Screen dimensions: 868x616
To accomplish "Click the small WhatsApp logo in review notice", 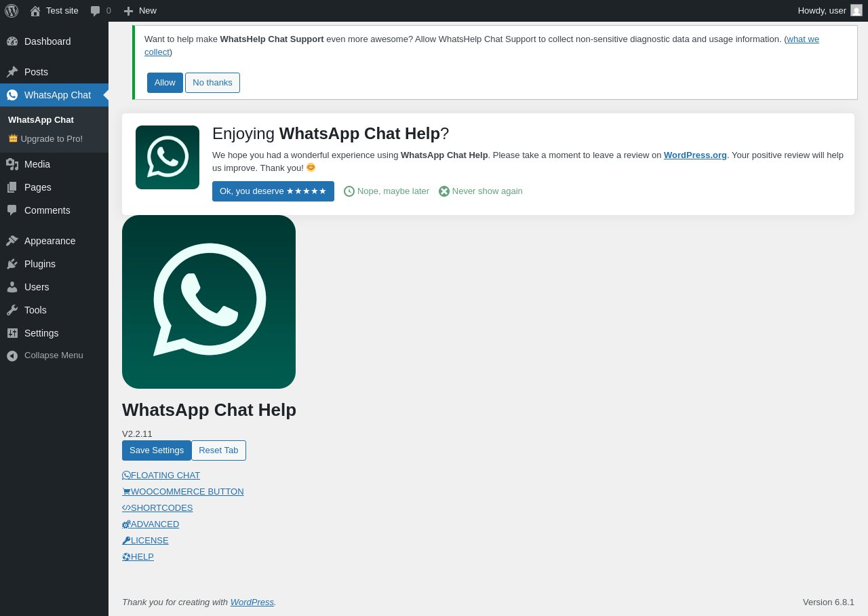I will [167, 157].
